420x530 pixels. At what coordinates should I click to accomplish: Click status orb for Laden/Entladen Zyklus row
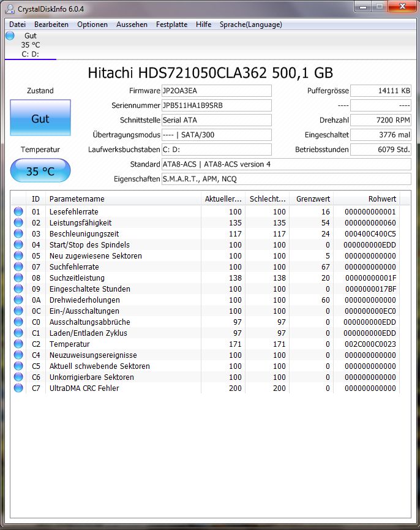(18, 333)
